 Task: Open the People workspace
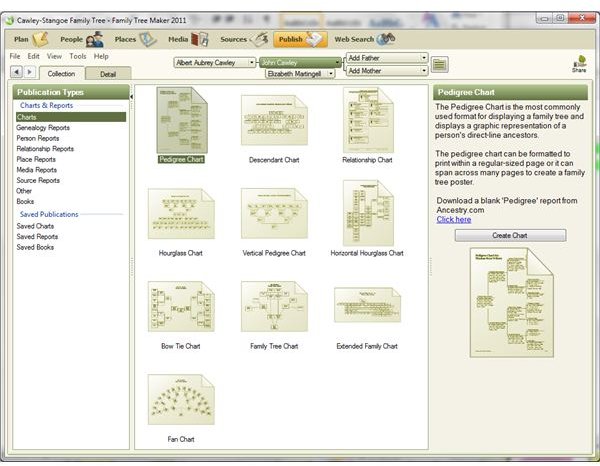pos(82,39)
